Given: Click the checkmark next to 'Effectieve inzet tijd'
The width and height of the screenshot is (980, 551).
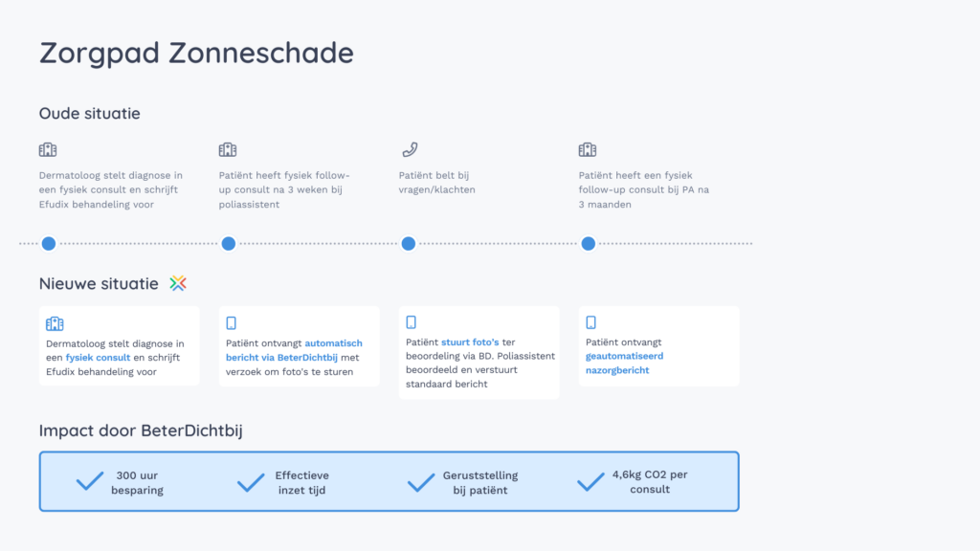Looking at the screenshot, I should coord(251,481).
